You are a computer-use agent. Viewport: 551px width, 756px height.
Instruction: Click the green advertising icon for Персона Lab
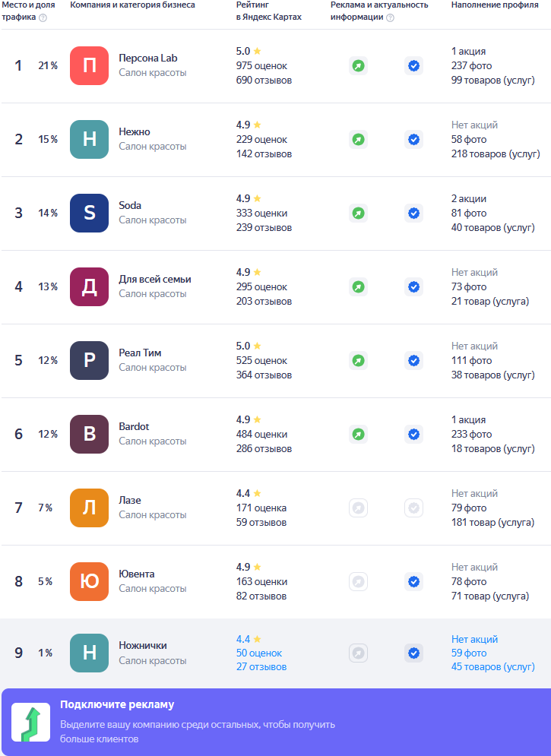358,66
